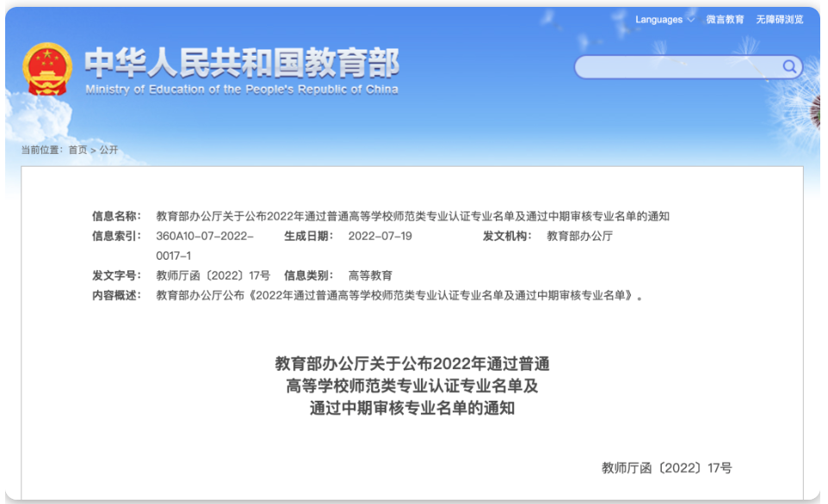The width and height of the screenshot is (828, 504).
Task: Click the search magnifier icon
Action: pos(789,66)
